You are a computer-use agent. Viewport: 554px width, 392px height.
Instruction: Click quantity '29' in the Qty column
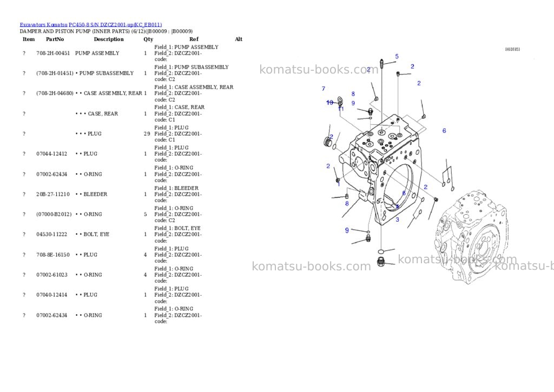point(147,134)
